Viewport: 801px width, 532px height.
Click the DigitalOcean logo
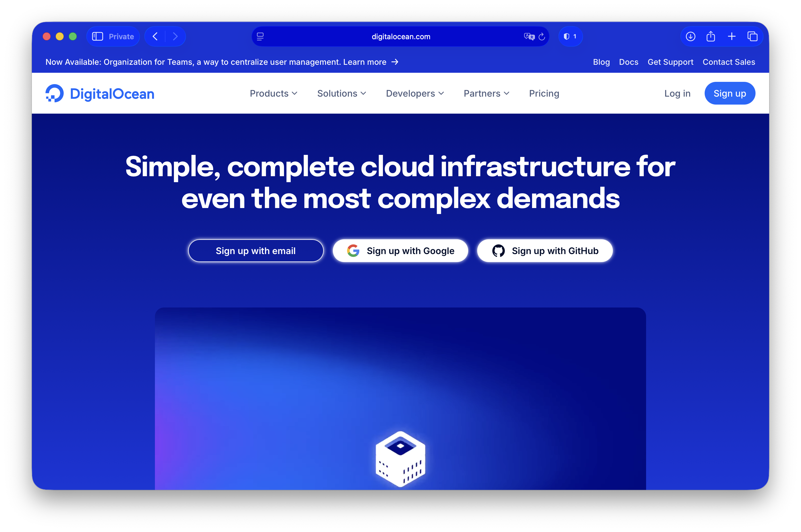click(x=100, y=93)
